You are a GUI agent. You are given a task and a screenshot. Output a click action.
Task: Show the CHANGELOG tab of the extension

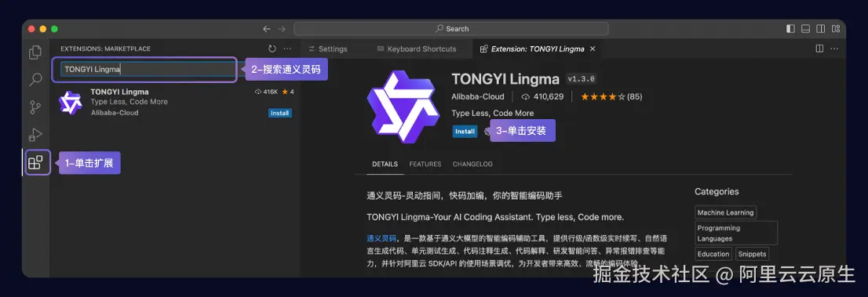tap(472, 165)
